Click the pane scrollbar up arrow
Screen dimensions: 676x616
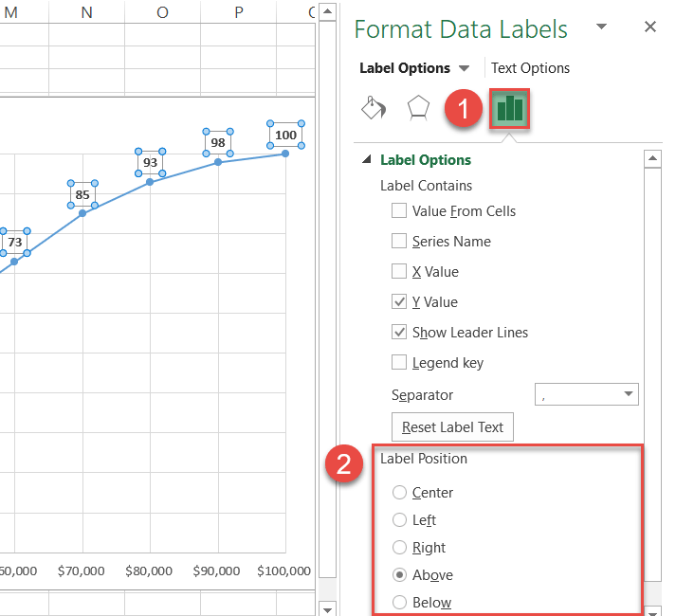pyautogui.click(x=652, y=158)
